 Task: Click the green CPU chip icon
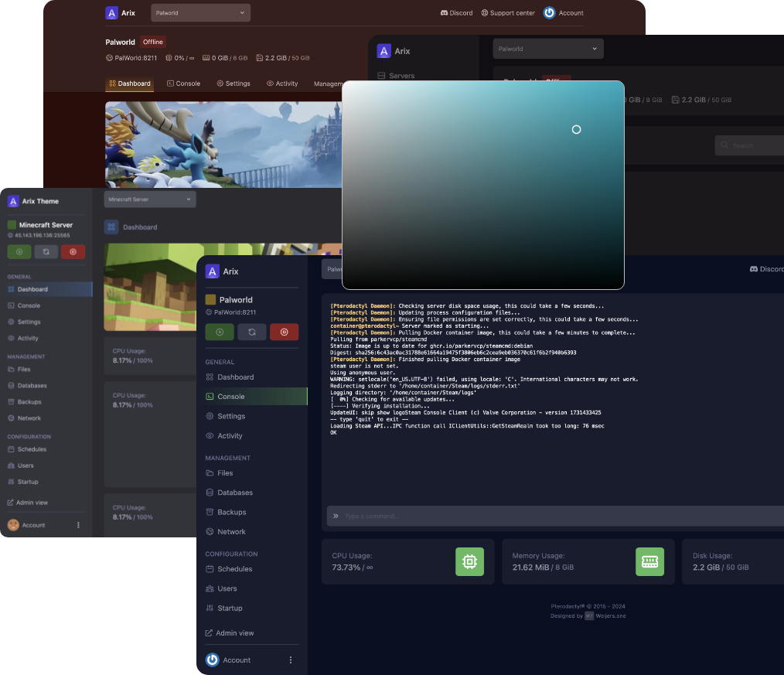[469, 561]
